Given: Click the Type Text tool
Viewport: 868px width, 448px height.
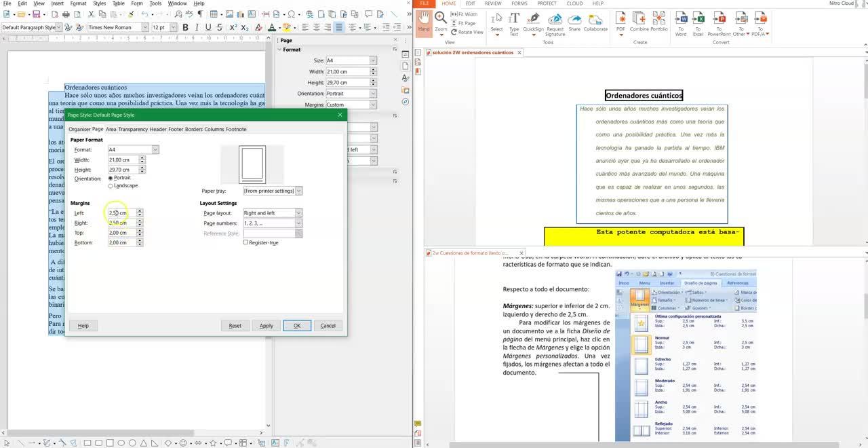Looking at the screenshot, I should click(x=514, y=21).
